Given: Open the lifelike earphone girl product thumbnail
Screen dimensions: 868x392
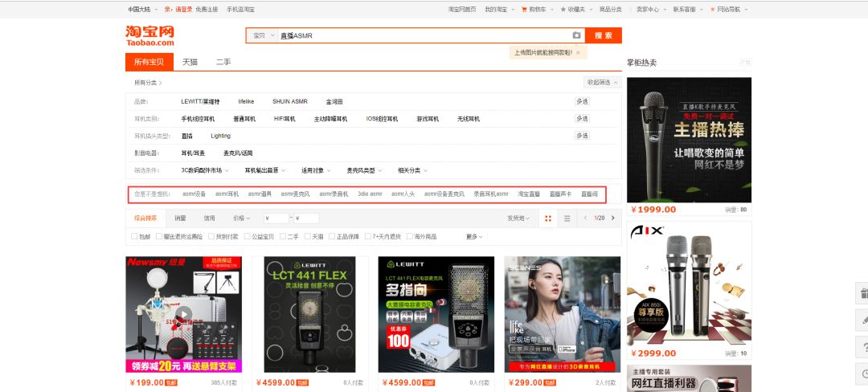Looking at the screenshot, I should [563, 315].
